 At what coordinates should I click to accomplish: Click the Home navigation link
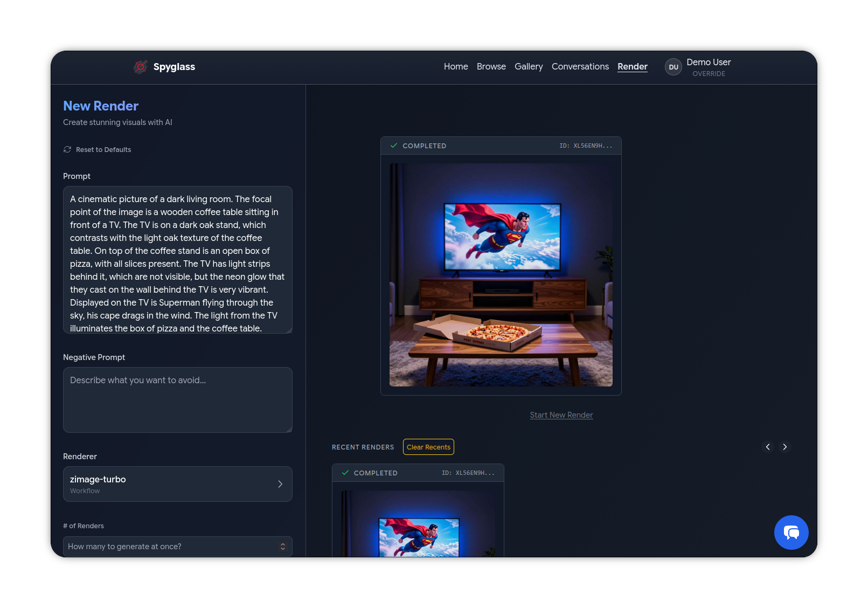tap(456, 66)
